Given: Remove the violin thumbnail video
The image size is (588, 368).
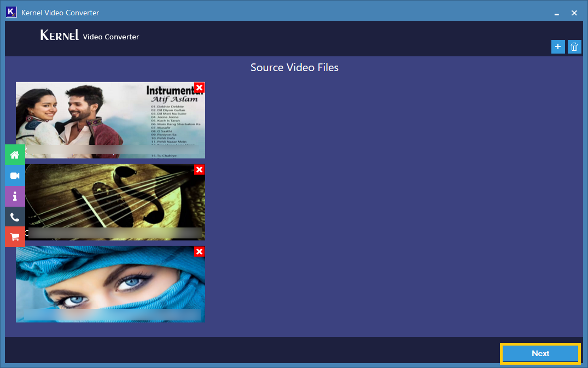Looking at the screenshot, I should pyautogui.click(x=200, y=170).
